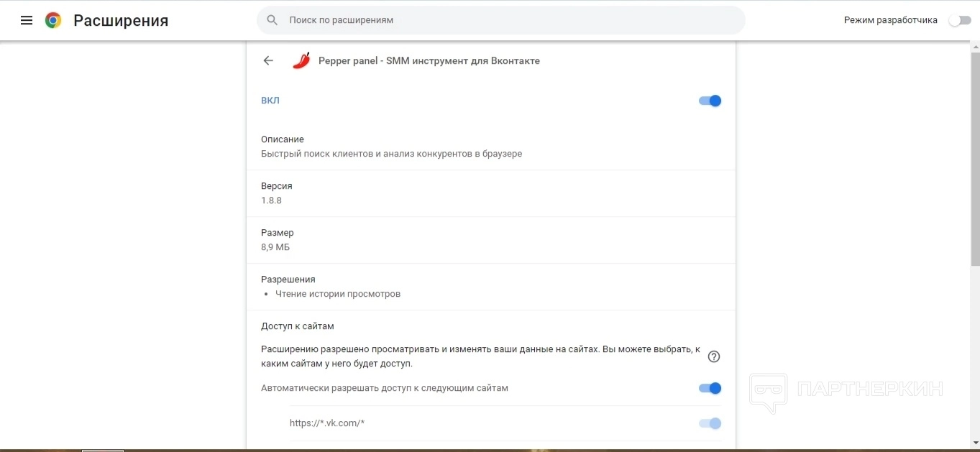Screen dimensions: 980x452
Task: Select the size value 8,9 МБ
Action: coord(275,247)
